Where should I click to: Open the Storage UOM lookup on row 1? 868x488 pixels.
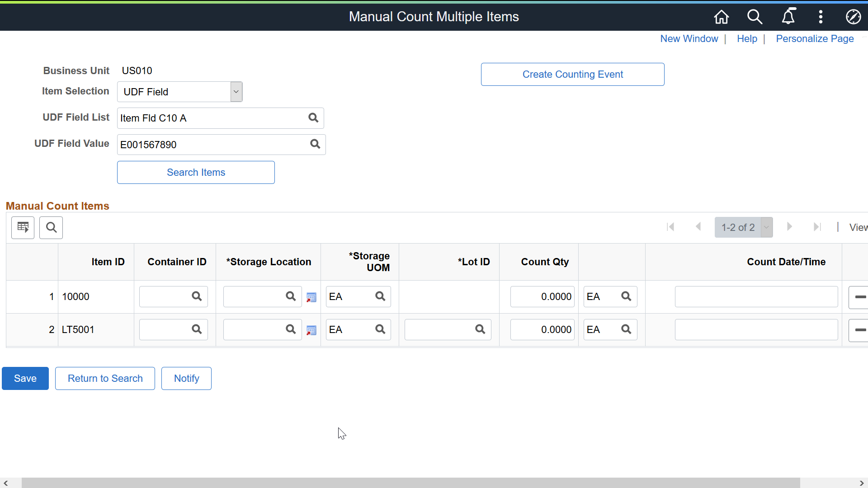coord(380,296)
